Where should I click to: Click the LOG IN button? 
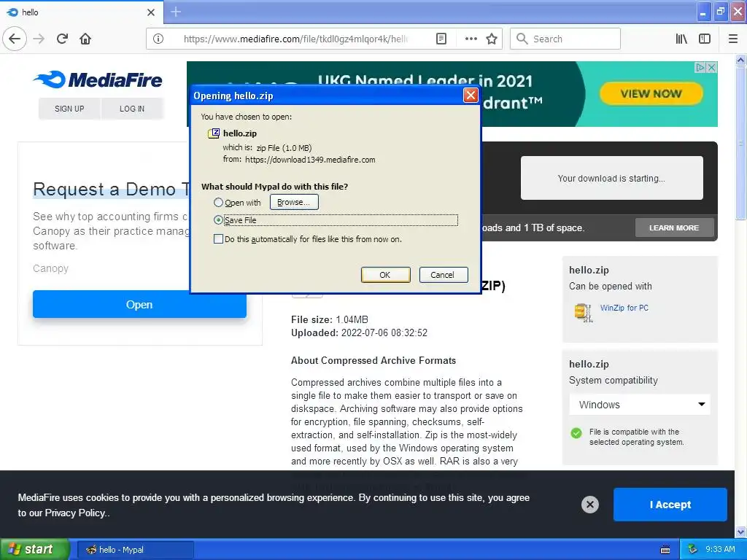pyautogui.click(x=132, y=109)
